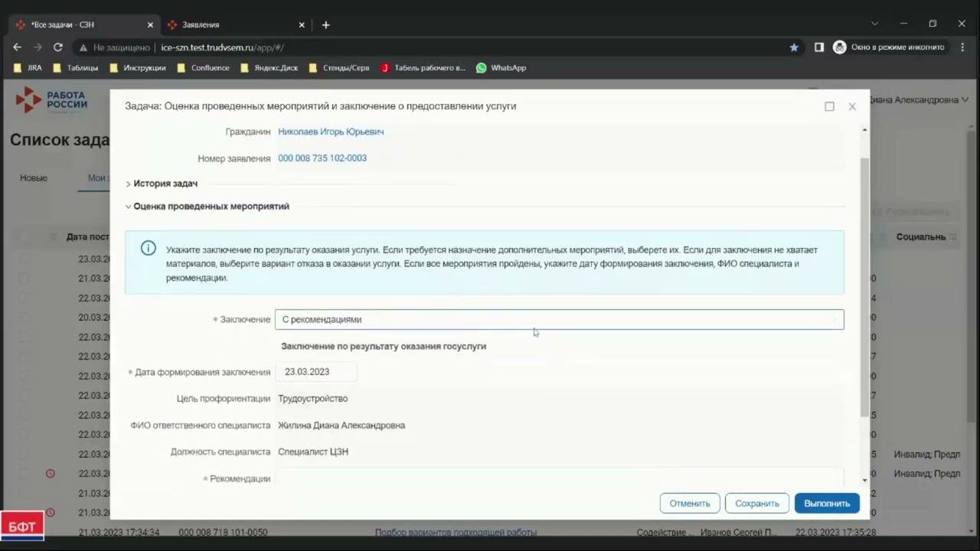This screenshot has height=551, width=980.
Task: Open a new browser tab with plus
Action: pyautogui.click(x=325, y=24)
